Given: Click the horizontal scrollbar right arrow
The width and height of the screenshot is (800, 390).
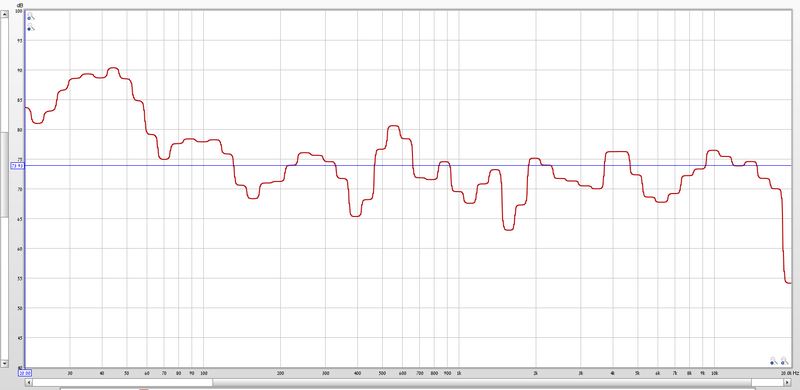Looking at the screenshot, I should (788, 382).
